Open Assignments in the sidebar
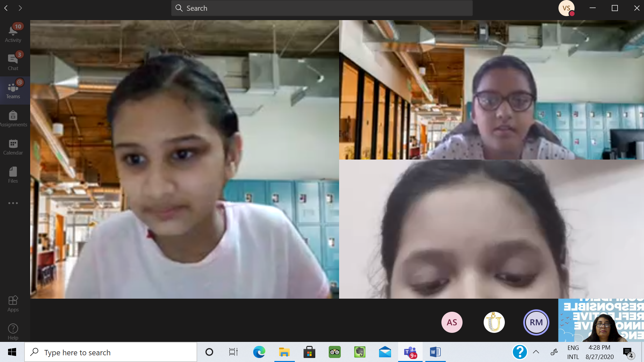 [13, 119]
